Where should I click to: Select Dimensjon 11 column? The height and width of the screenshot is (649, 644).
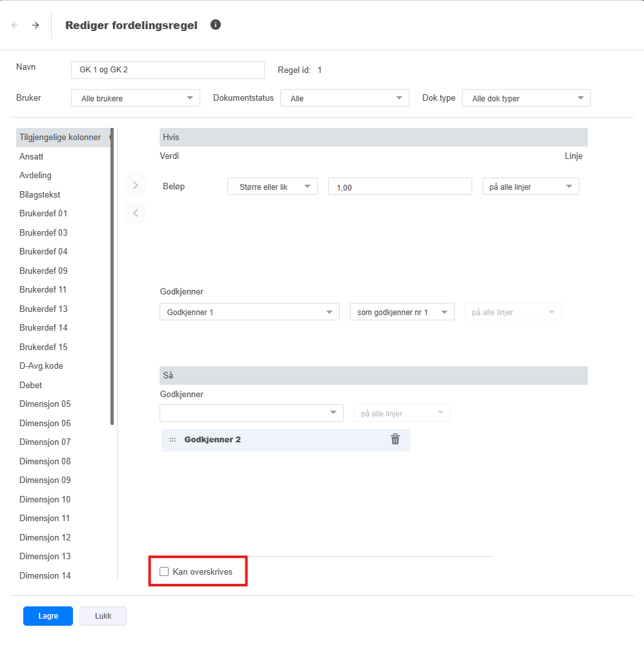(x=45, y=518)
